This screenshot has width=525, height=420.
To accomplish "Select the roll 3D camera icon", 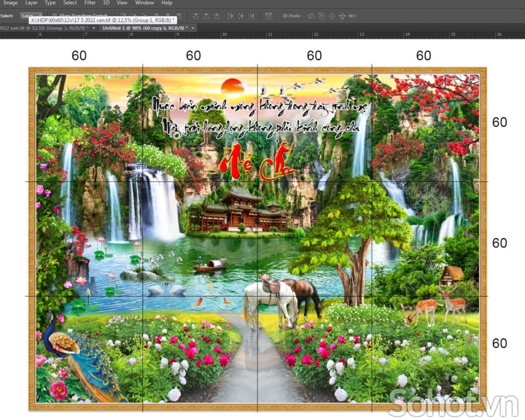I will tap(321, 15).
